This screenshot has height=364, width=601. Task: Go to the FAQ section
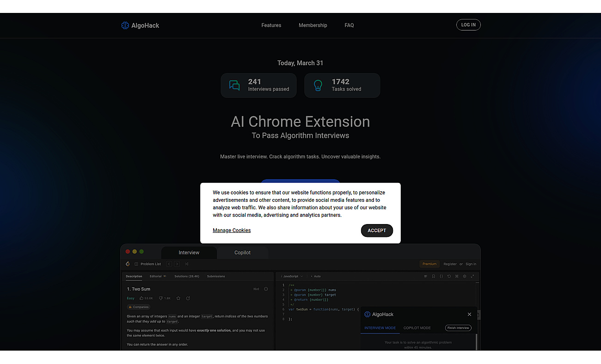pyautogui.click(x=350, y=25)
